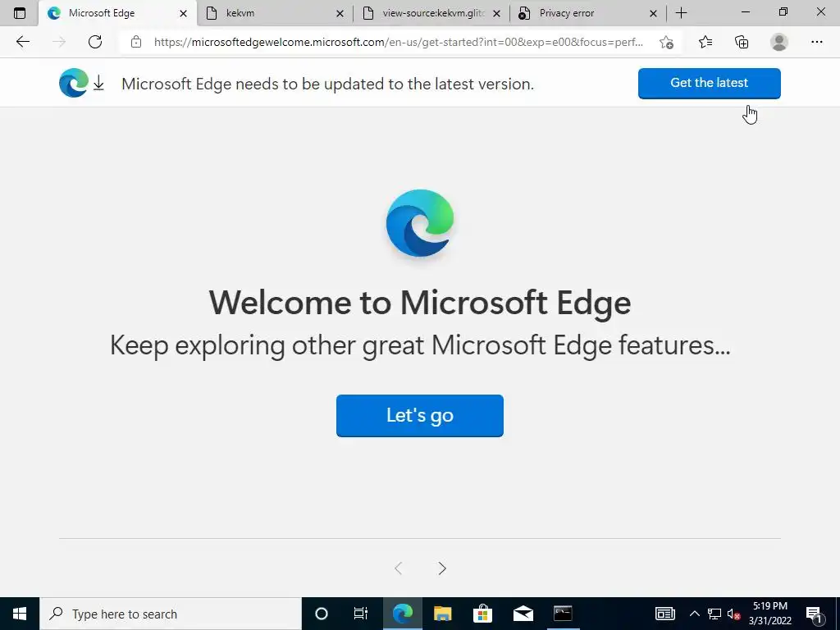
Task: Add this page to favorites star icon
Action: tap(666, 42)
